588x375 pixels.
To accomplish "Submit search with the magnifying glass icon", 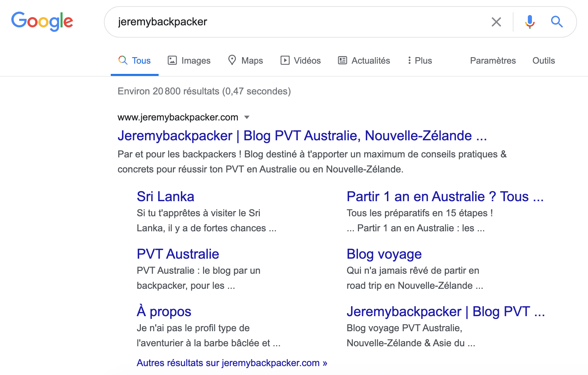I will click(x=557, y=22).
